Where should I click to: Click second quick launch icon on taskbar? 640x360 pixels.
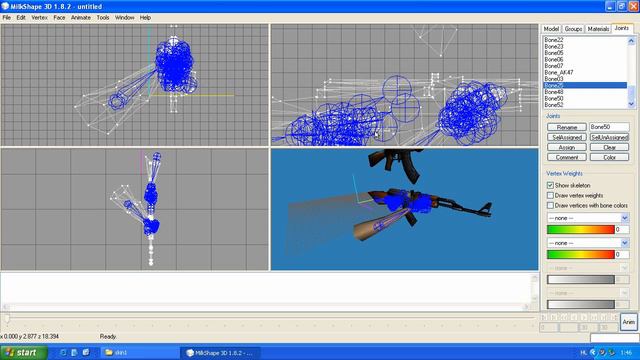coord(74,352)
